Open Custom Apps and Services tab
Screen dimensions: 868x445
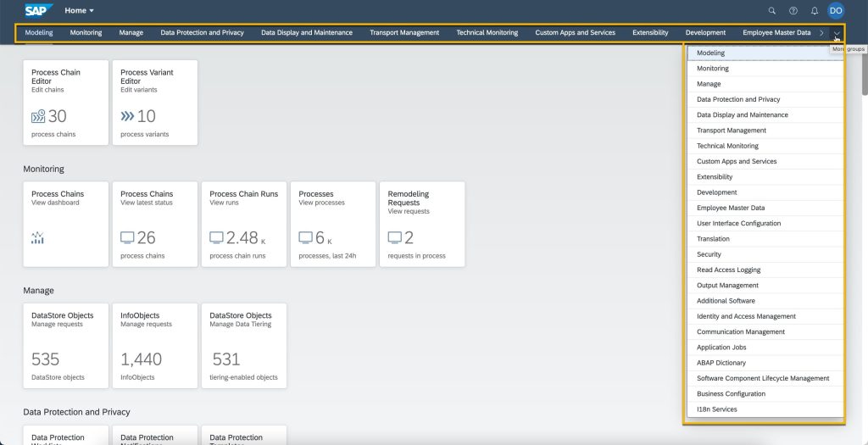(576, 33)
